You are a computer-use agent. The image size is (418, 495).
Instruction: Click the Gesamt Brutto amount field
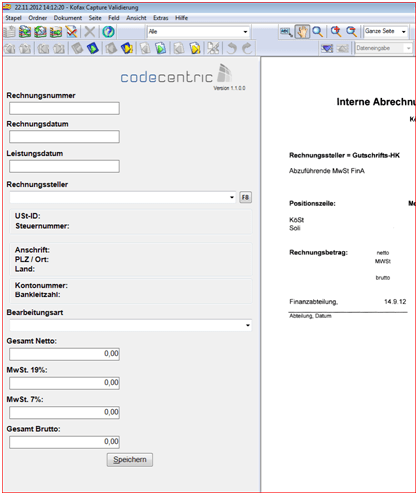(64, 442)
